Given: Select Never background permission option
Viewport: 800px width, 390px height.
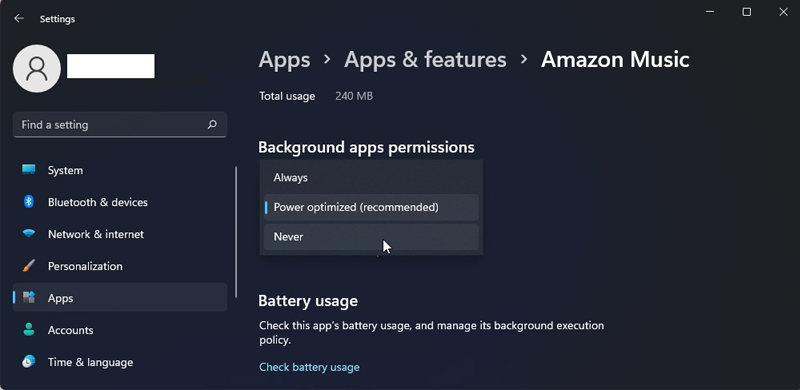Looking at the screenshot, I should [x=371, y=237].
